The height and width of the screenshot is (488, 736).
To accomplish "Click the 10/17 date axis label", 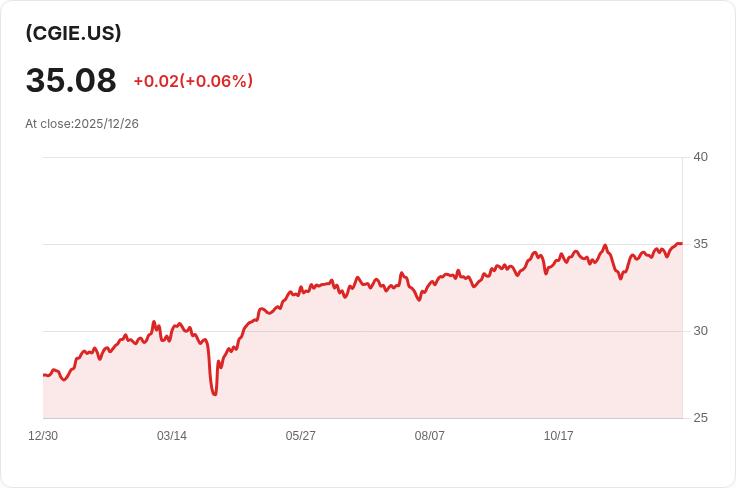I will coord(559,436).
